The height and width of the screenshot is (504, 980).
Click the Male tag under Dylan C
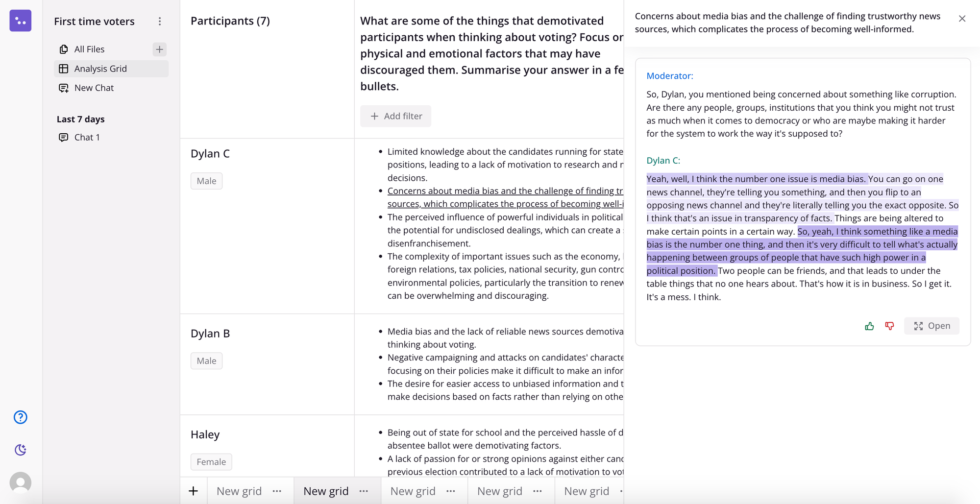tap(206, 181)
